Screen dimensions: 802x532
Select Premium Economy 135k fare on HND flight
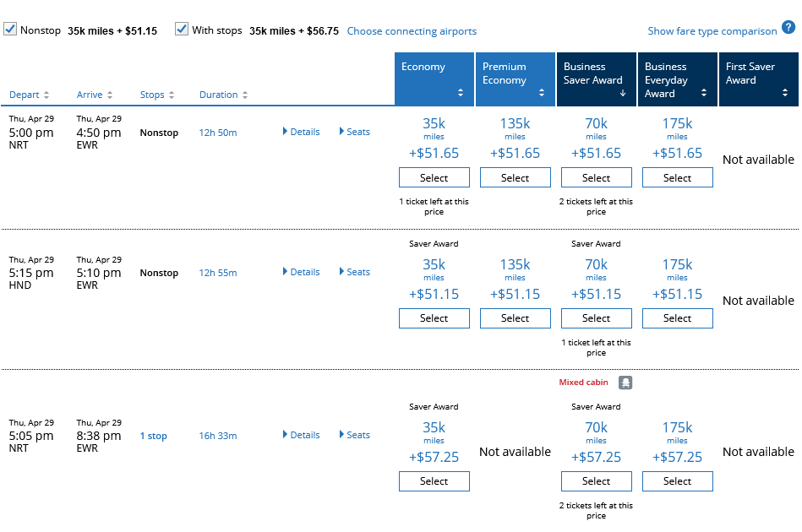tap(515, 318)
